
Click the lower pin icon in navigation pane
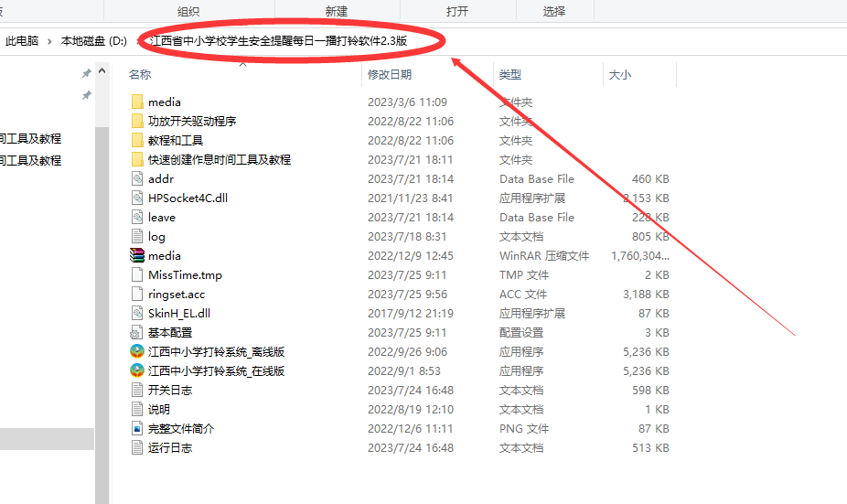[86, 96]
